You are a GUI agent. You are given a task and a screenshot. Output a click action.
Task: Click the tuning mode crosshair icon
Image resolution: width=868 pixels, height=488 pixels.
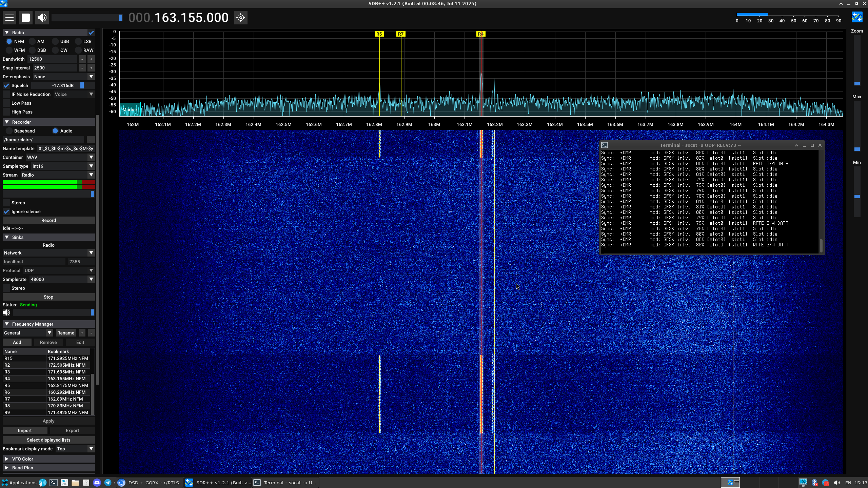coord(241,18)
